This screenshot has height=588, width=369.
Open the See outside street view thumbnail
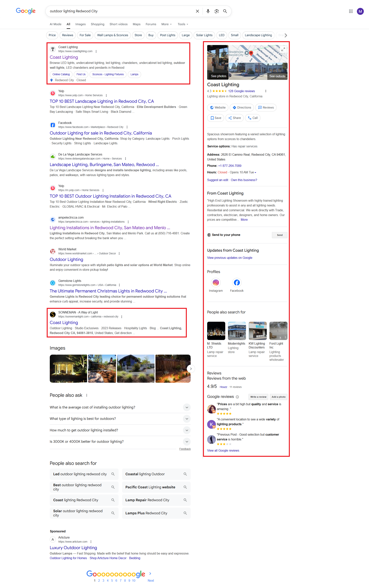[x=258, y=71]
